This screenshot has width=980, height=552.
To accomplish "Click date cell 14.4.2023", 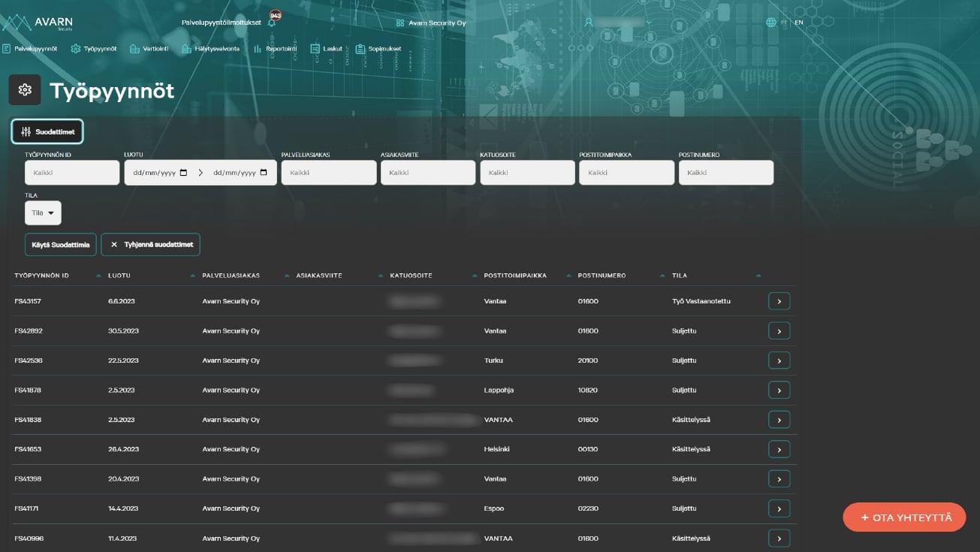I will click(x=123, y=509).
